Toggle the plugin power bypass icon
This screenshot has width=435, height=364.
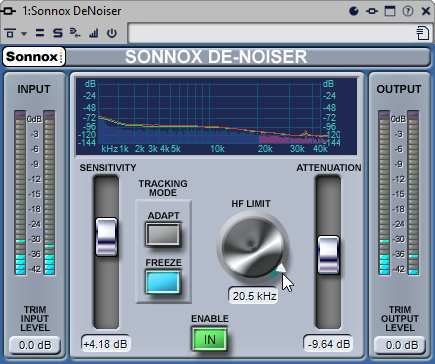tap(112, 33)
